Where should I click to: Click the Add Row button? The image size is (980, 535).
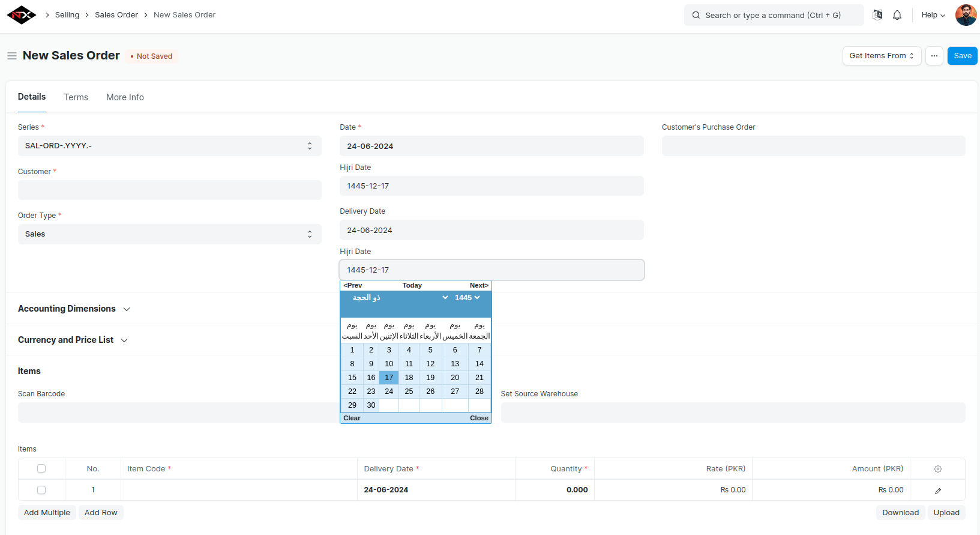tap(101, 513)
